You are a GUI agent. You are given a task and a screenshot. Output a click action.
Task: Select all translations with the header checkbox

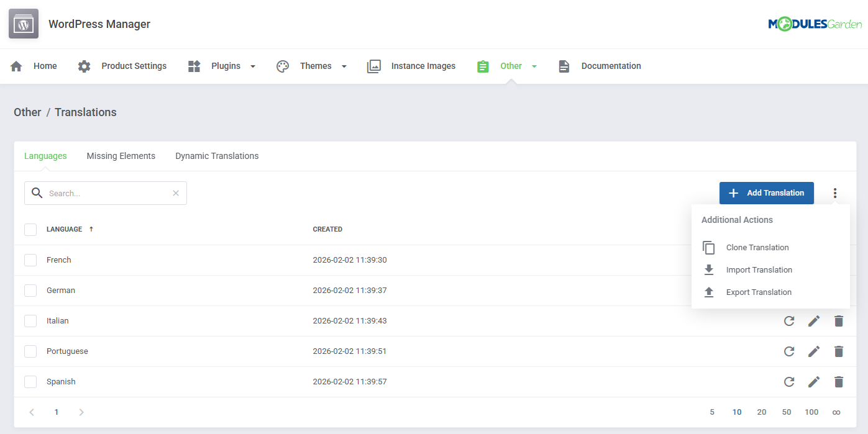[30, 229]
